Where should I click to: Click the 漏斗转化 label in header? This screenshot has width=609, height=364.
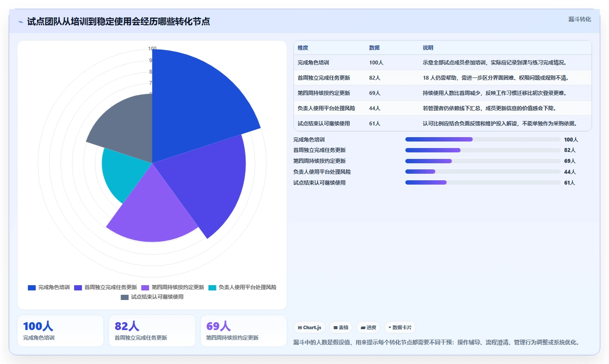579,20
